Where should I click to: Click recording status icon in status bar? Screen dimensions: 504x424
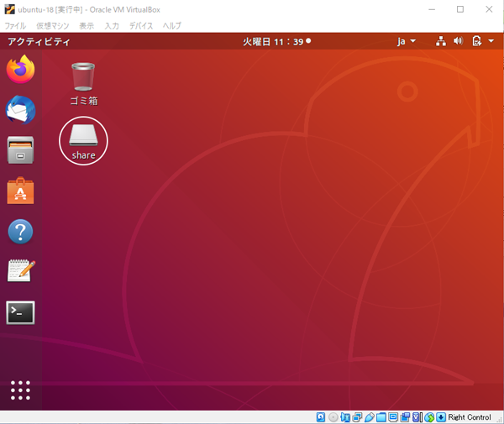click(x=405, y=417)
